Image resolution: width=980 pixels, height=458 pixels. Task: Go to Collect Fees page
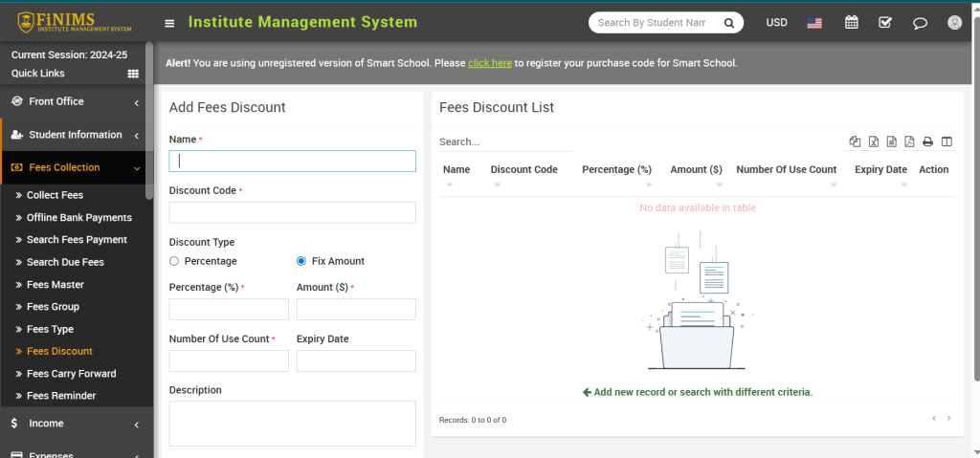(x=55, y=195)
